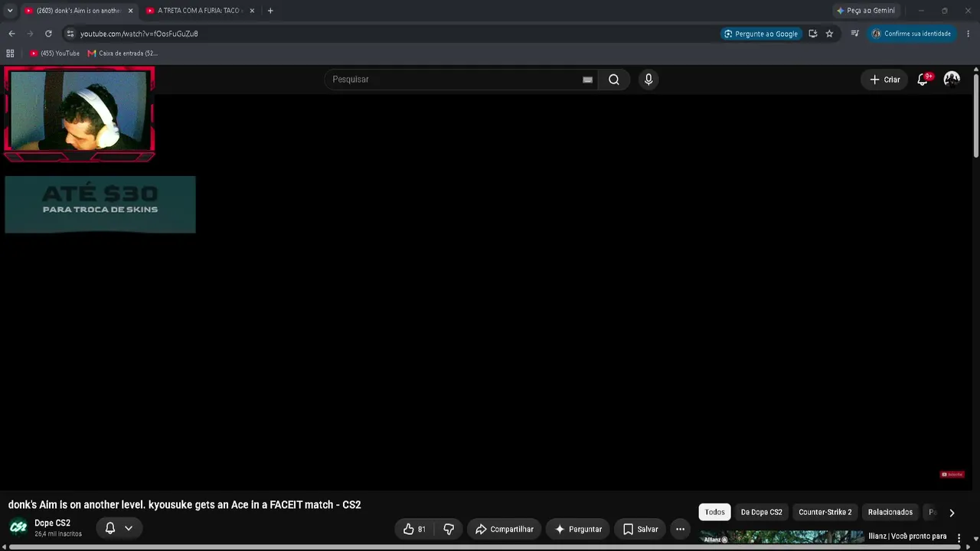Reload the YouTube page
The image size is (980, 551).
pyautogui.click(x=48, y=34)
